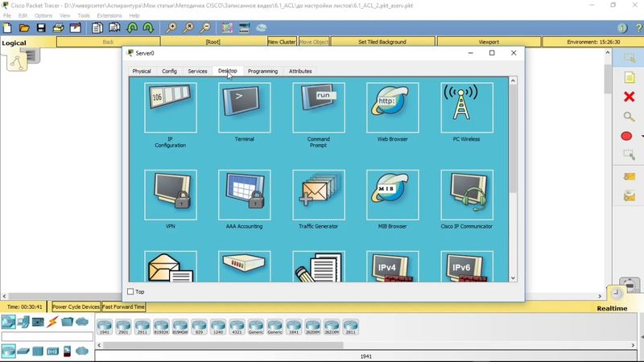Screen dimensions: 644x362
Task: Select the Delete red X tool
Action: (629, 97)
